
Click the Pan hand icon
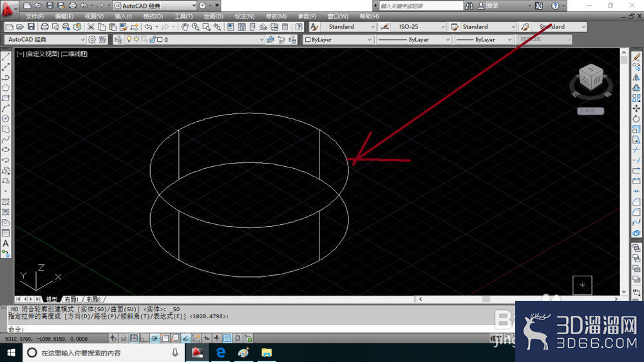click(184, 26)
